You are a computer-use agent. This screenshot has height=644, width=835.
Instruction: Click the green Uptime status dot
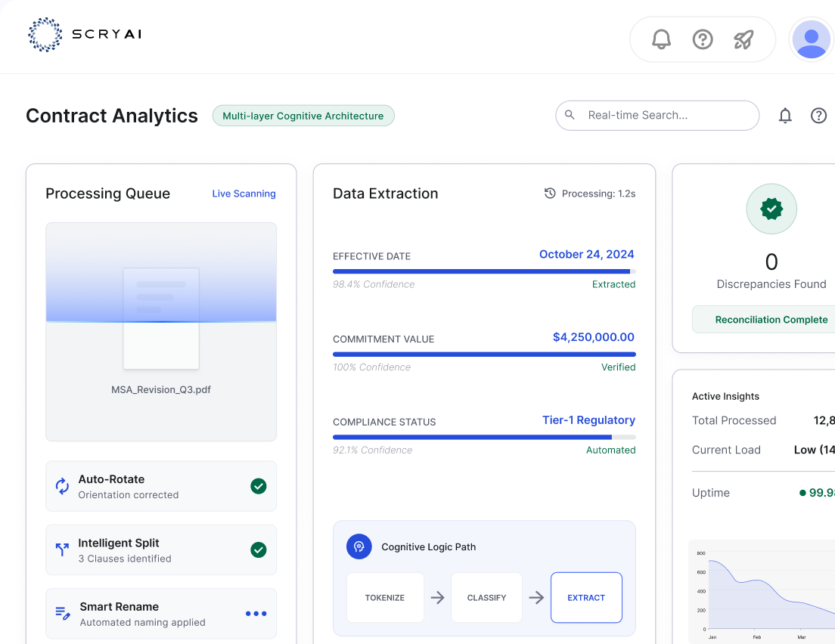(x=802, y=493)
